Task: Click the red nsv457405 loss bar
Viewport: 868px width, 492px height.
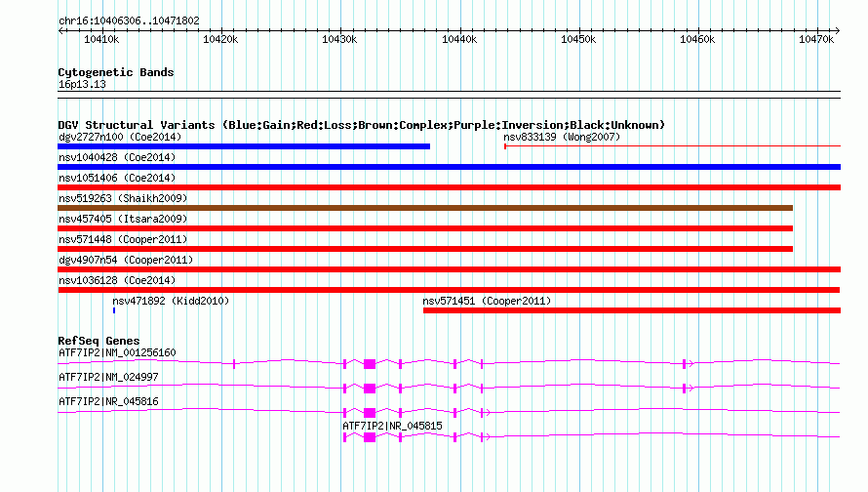Action: point(425,228)
